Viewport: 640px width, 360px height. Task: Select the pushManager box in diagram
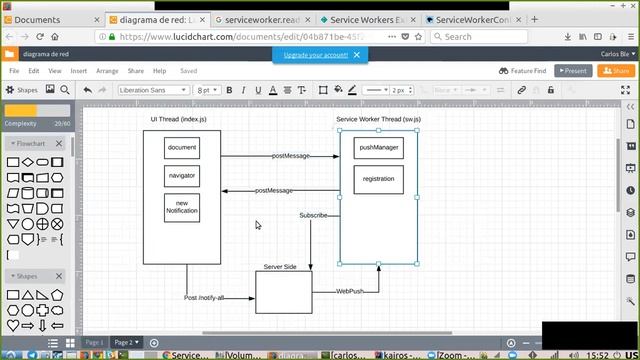tap(378, 147)
